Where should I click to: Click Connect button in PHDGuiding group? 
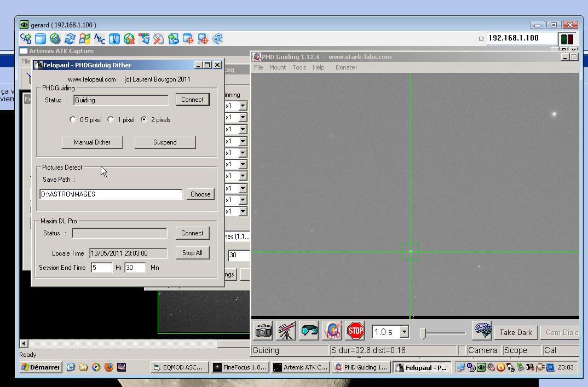click(192, 100)
